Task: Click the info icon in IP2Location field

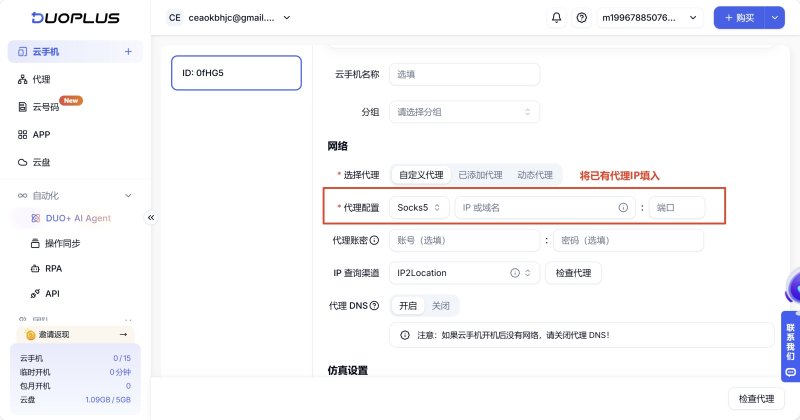Action: [x=515, y=273]
